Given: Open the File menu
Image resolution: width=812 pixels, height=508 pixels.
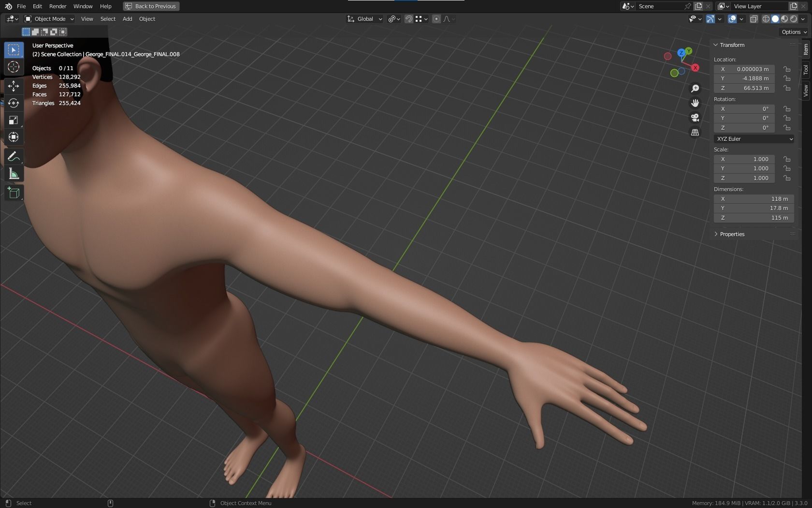Looking at the screenshot, I should (x=21, y=6).
